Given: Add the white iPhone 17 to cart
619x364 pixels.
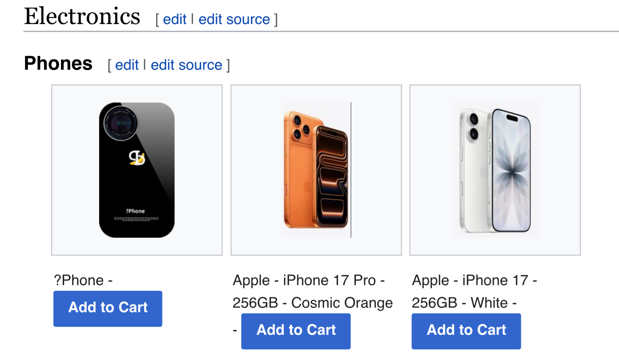Looking at the screenshot, I should coord(466,331).
